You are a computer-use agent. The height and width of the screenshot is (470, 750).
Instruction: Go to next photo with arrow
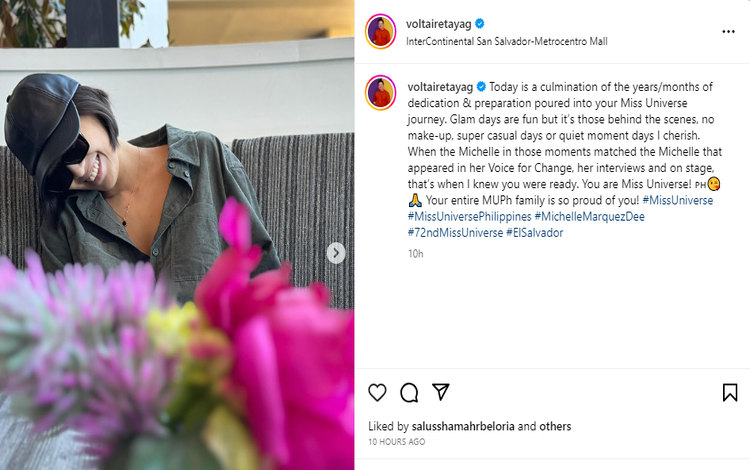pos(337,253)
